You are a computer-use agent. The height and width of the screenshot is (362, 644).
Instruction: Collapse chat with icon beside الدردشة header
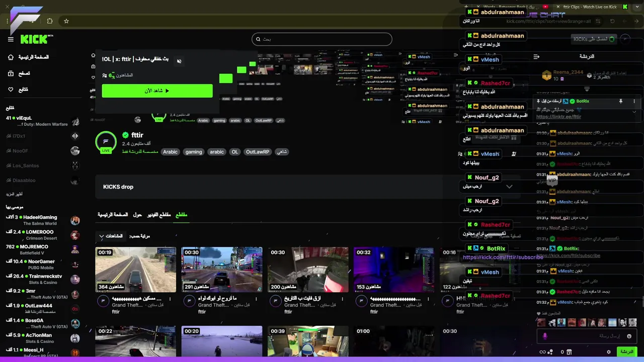pos(536,57)
